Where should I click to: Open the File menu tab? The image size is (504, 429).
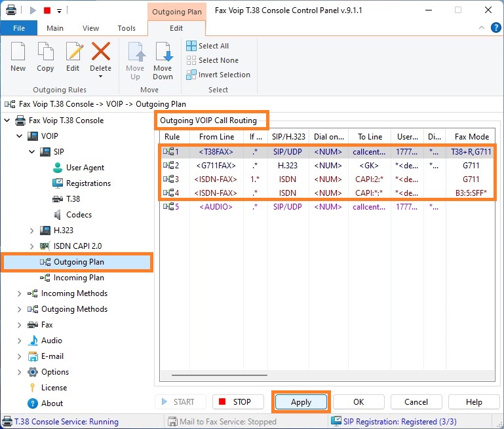click(19, 28)
